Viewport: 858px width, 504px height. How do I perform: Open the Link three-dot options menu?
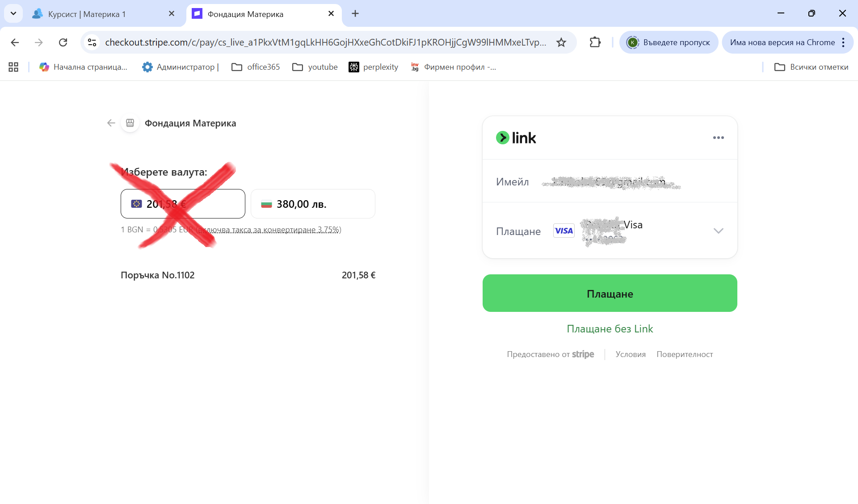pos(718,138)
